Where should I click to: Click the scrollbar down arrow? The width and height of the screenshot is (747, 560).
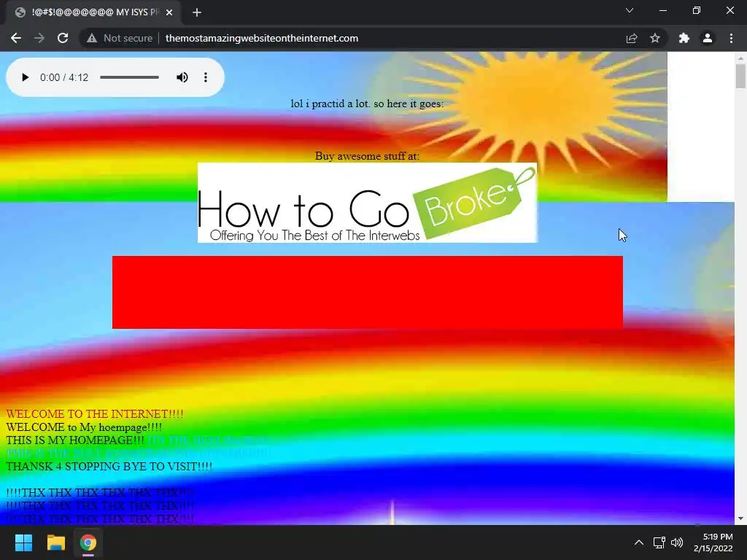740,518
